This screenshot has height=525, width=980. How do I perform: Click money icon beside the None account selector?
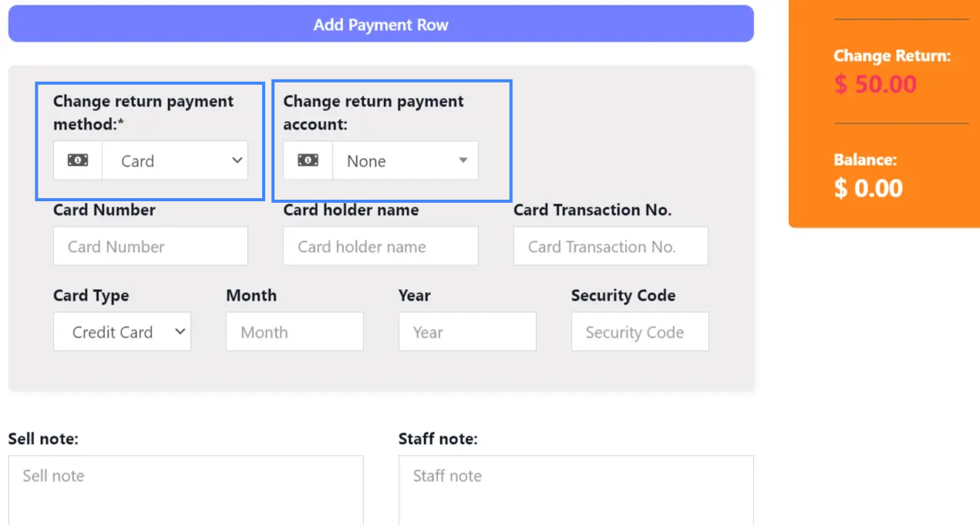[308, 160]
